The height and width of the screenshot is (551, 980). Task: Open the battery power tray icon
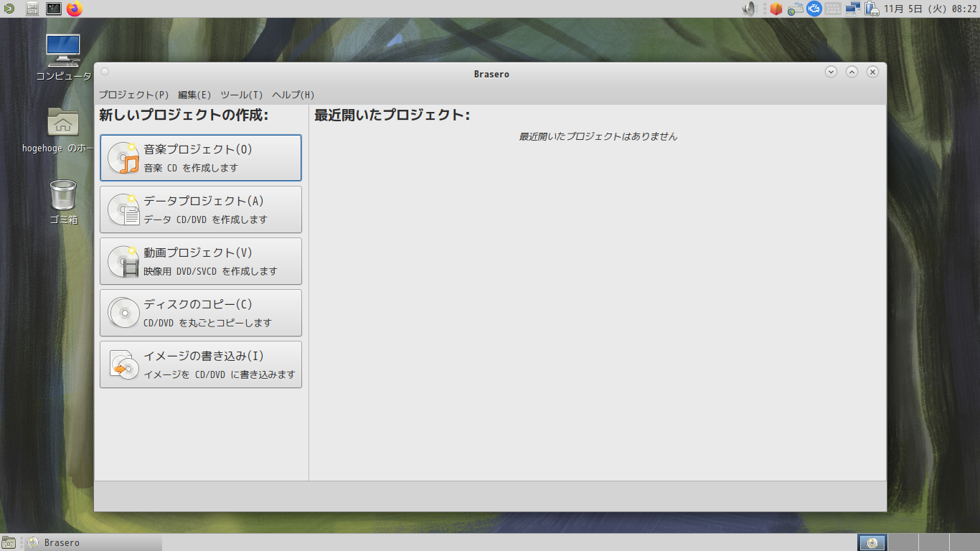tap(872, 9)
